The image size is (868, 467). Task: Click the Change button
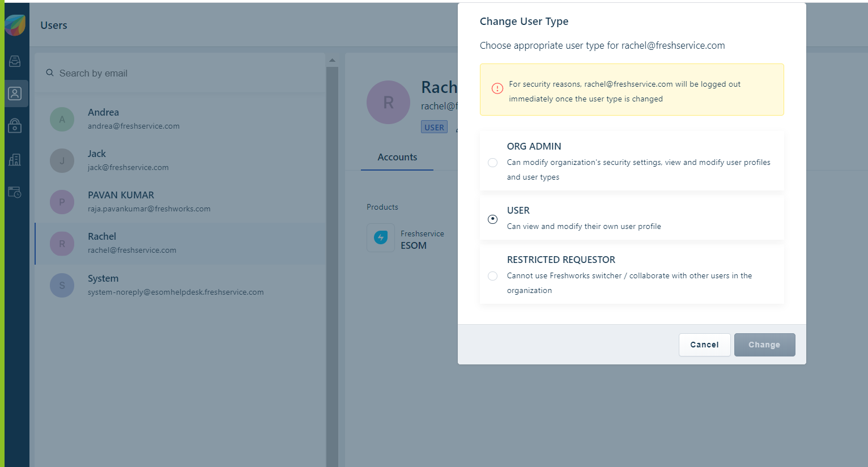pyautogui.click(x=764, y=345)
